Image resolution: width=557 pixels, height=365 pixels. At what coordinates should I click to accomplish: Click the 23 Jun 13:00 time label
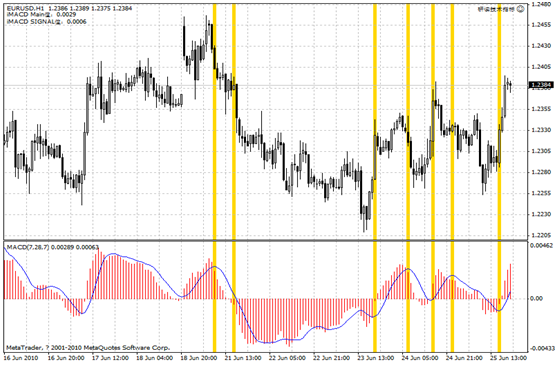(x=376, y=358)
